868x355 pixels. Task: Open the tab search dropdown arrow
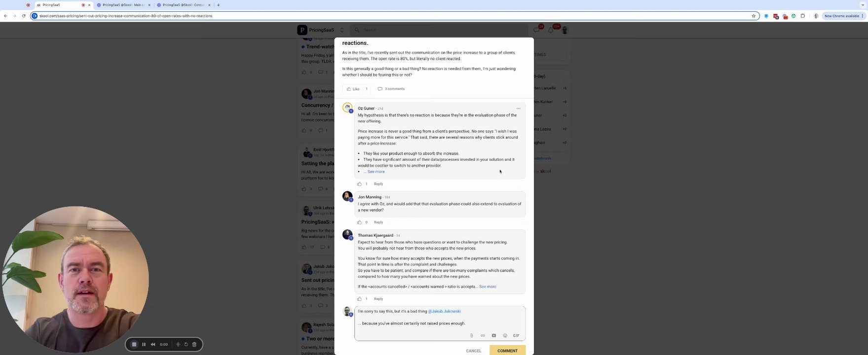click(x=863, y=5)
